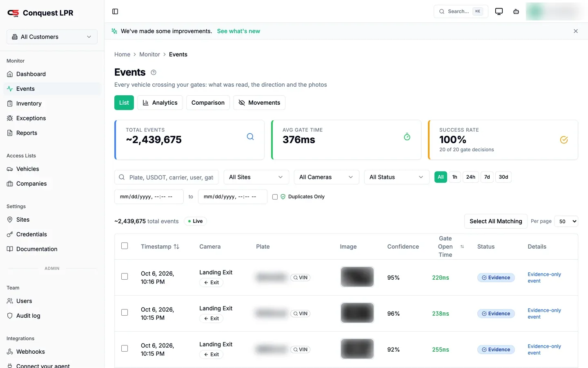This screenshot has height=368, width=588.
Task: Open Reports in the sidebar
Action: pyautogui.click(x=52, y=133)
